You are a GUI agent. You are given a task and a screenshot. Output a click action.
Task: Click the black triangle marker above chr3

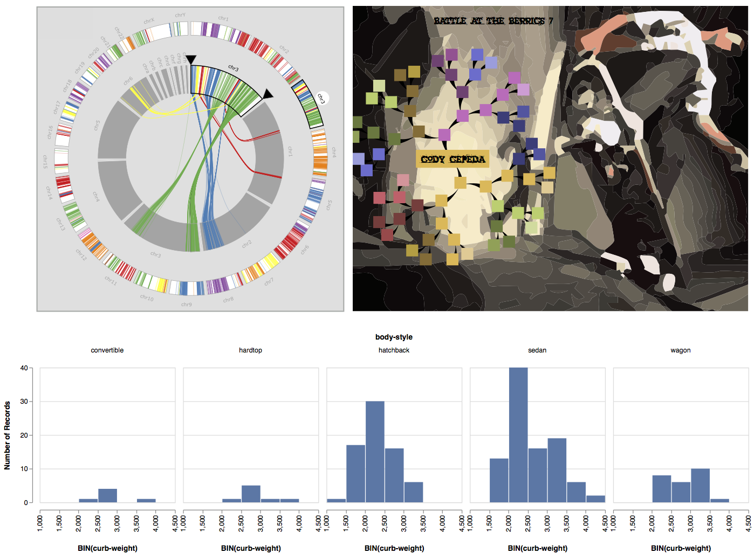pyautogui.click(x=191, y=59)
